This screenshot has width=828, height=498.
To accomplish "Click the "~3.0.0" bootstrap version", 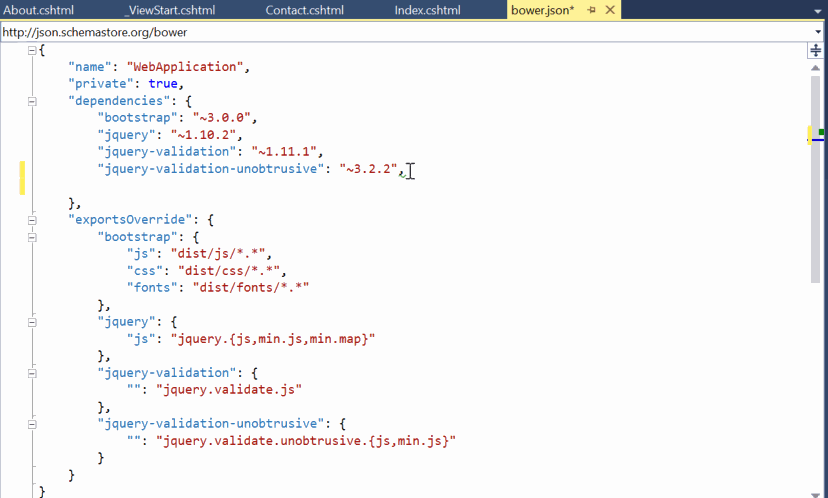I will click(221, 117).
